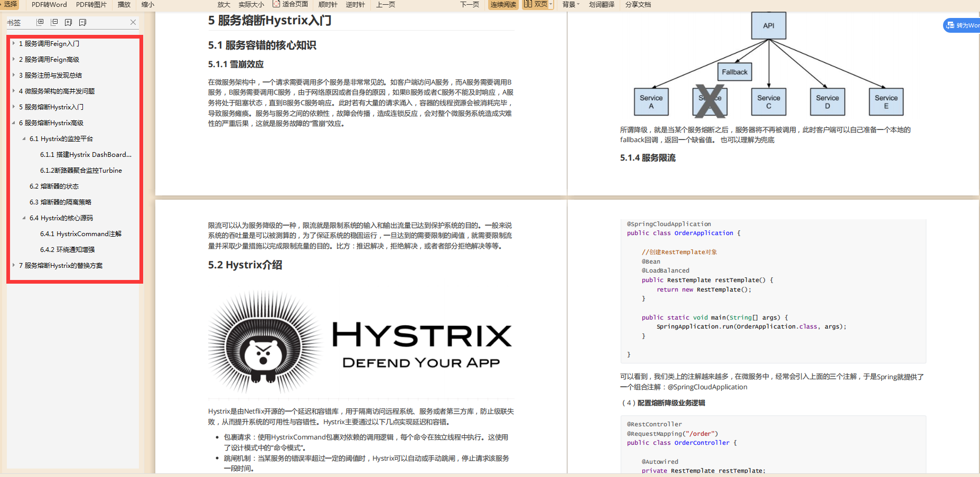
Task: Rotate page with 逆时针
Action: tap(356, 5)
